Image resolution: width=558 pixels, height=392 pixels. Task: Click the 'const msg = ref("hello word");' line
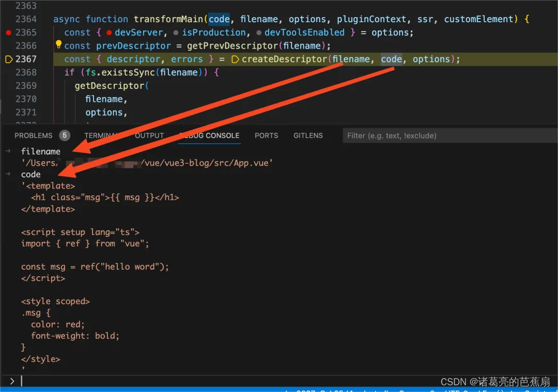95,267
